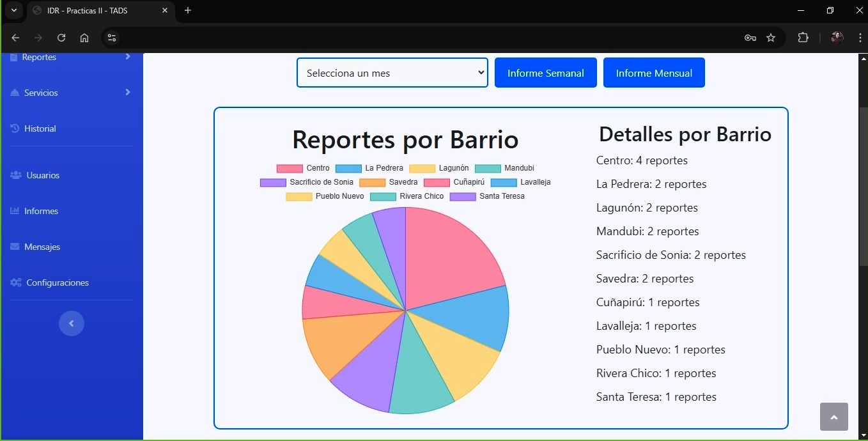Click the Configuraciones gears icon

coord(16,282)
